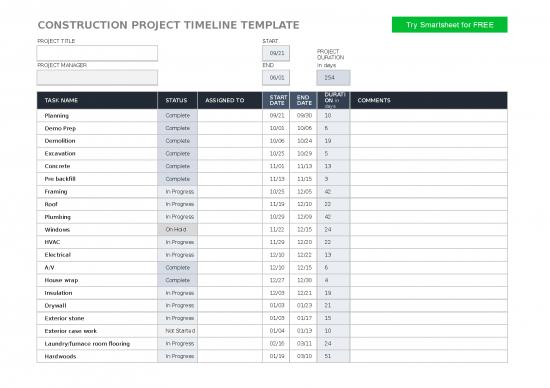The height and width of the screenshot is (388, 550).
Task: Select the Framing task name cell
Action: coord(97,192)
